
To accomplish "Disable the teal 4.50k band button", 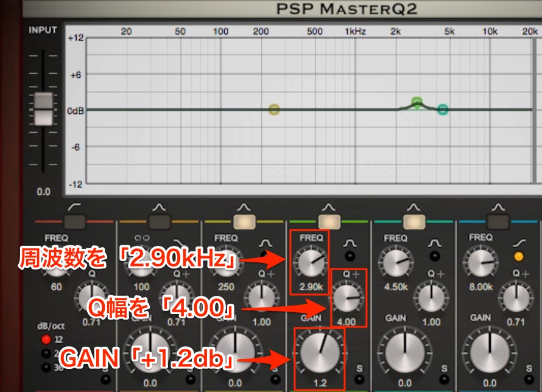I will coord(414,222).
